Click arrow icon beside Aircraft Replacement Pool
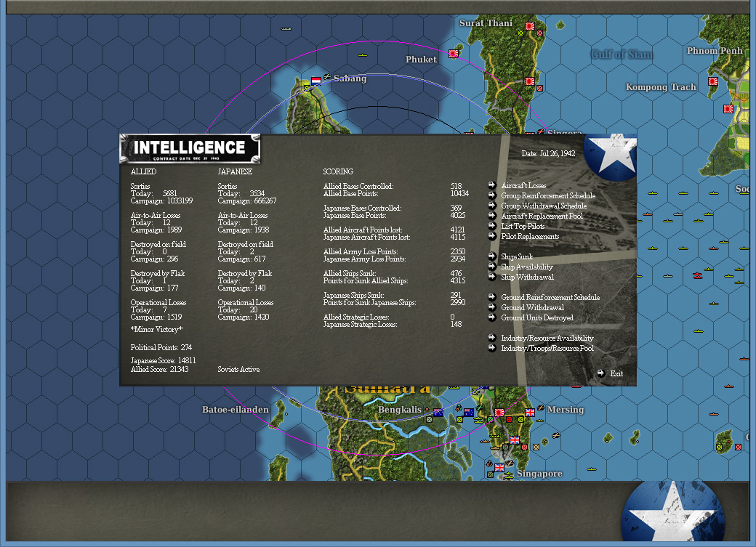The height and width of the screenshot is (547, 756). 492,216
